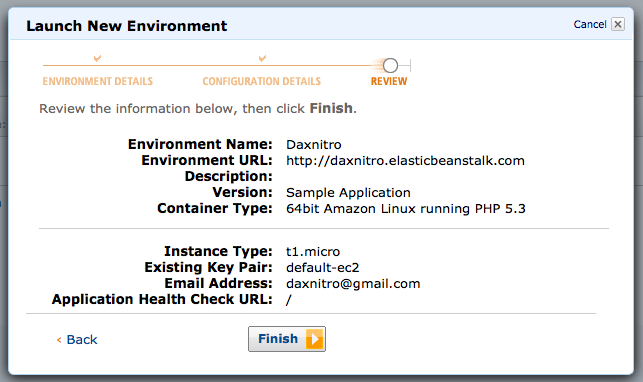Click the Review step circle marker
This screenshot has height=382, width=643.
click(x=390, y=66)
